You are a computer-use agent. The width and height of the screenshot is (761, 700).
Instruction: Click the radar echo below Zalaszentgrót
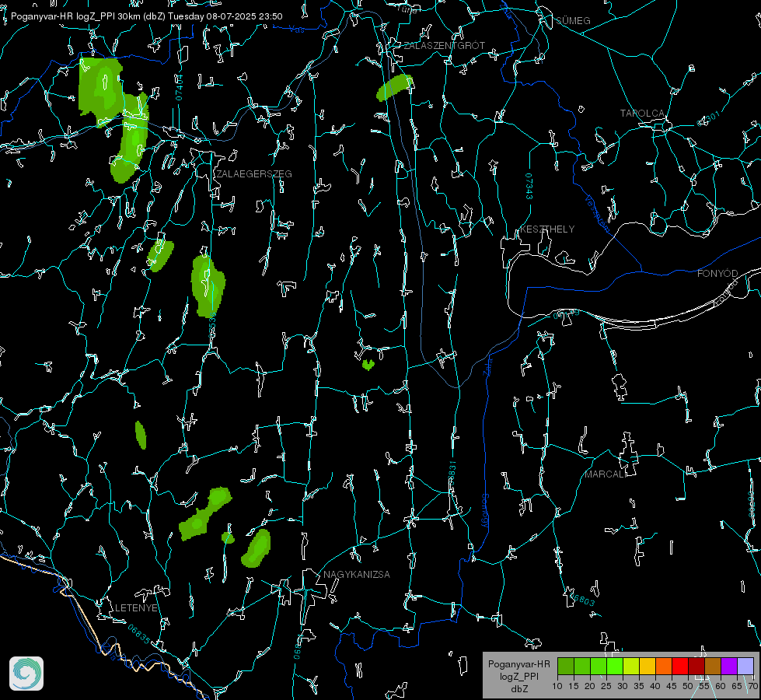tap(395, 87)
